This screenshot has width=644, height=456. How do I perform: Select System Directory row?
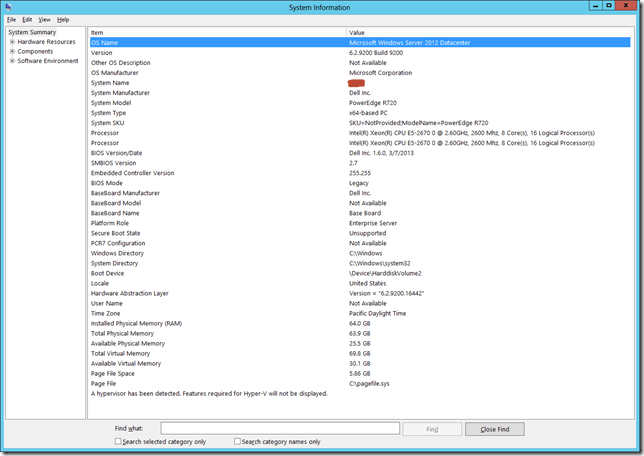coord(360,263)
